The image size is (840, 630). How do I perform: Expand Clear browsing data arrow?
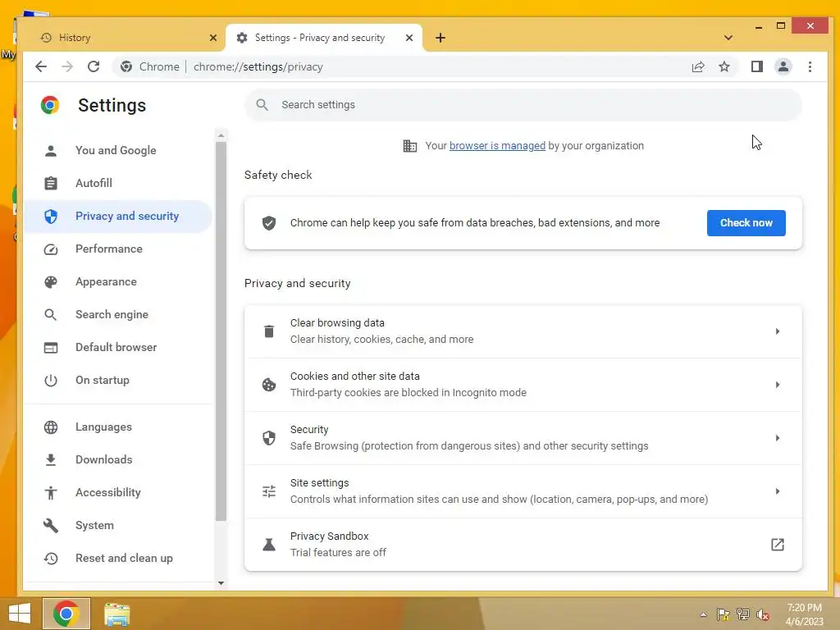pos(778,331)
